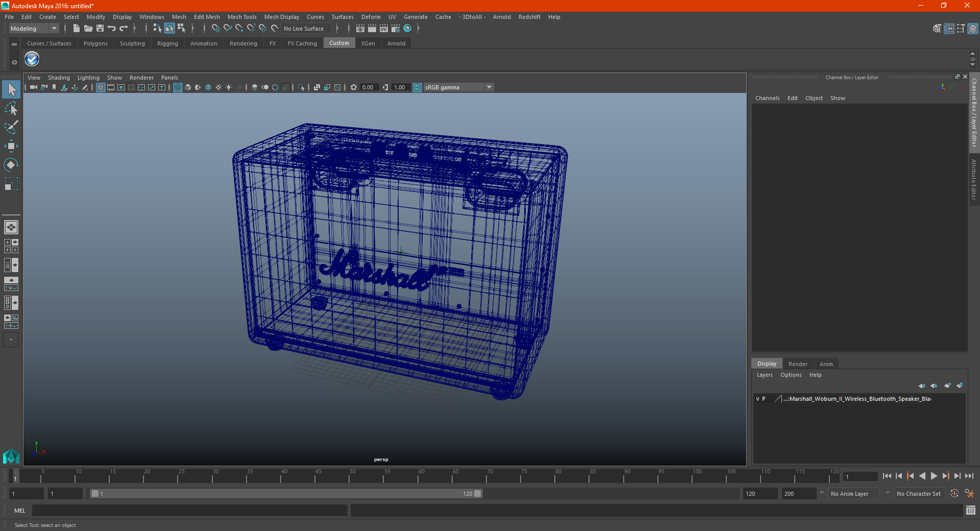Save scene using the floppy disk icon
Image resolution: width=980 pixels, height=531 pixels.
click(x=100, y=29)
